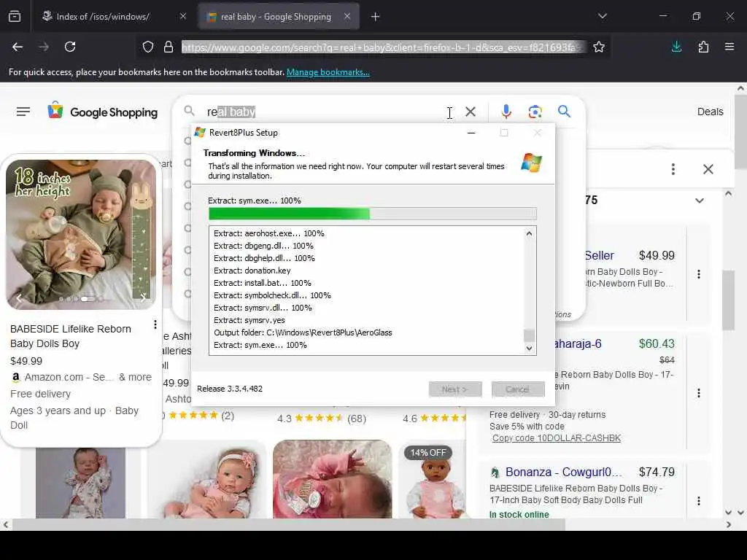
Task: Click the greyed Cancel button in Setup
Action: pyautogui.click(x=518, y=389)
